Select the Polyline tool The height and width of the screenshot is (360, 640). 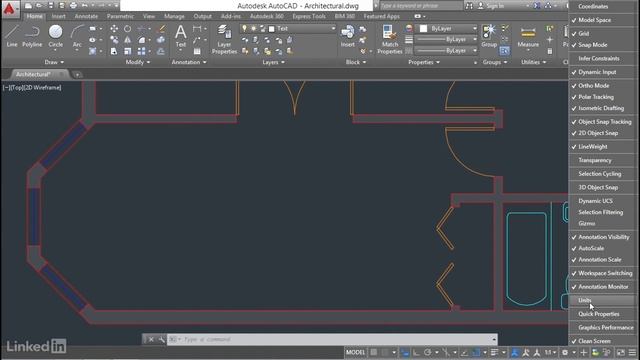(x=32, y=36)
